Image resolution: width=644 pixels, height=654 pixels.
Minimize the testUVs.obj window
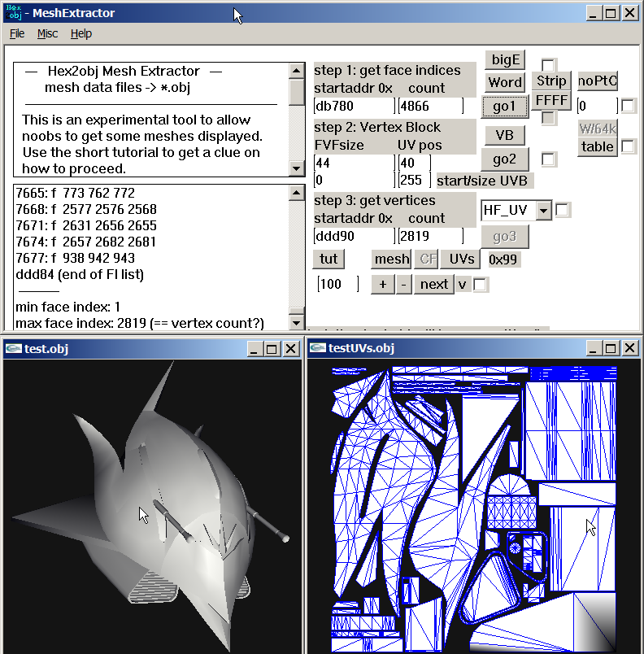pyautogui.click(x=593, y=348)
